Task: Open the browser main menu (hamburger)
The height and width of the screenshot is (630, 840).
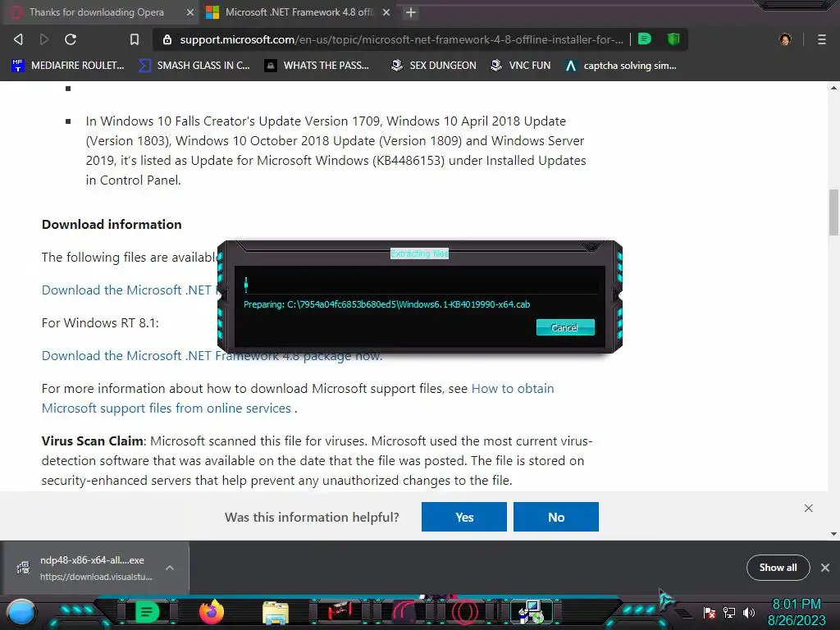Action: point(822,39)
